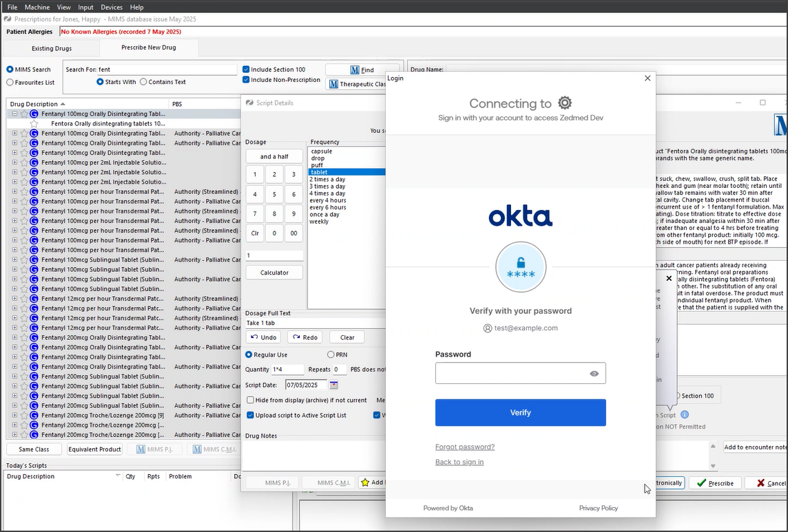
Task: Open the Script Date calendar picker
Action: [x=334, y=385]
